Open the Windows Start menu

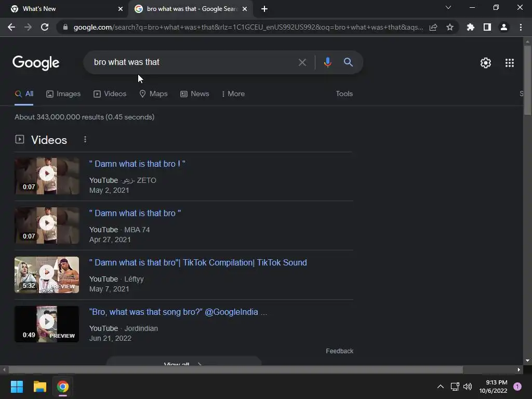(x=17, y=387)
